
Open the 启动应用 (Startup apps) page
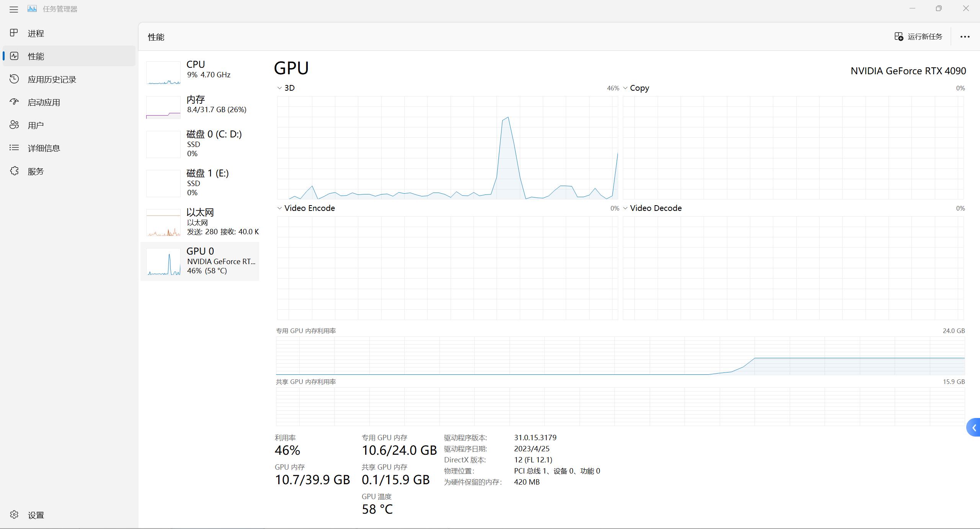[x=44, y=102]
